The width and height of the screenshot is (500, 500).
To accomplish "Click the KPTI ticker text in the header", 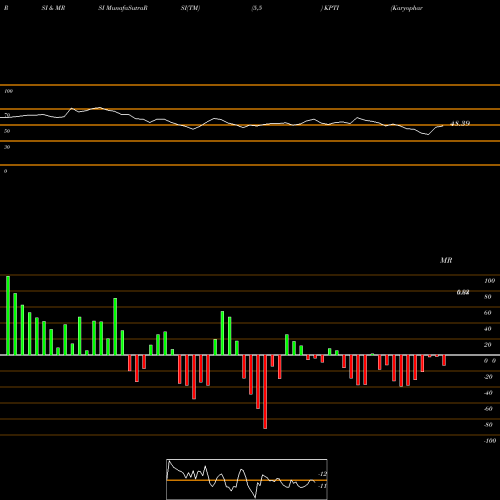I will click(x=330, y=8).
